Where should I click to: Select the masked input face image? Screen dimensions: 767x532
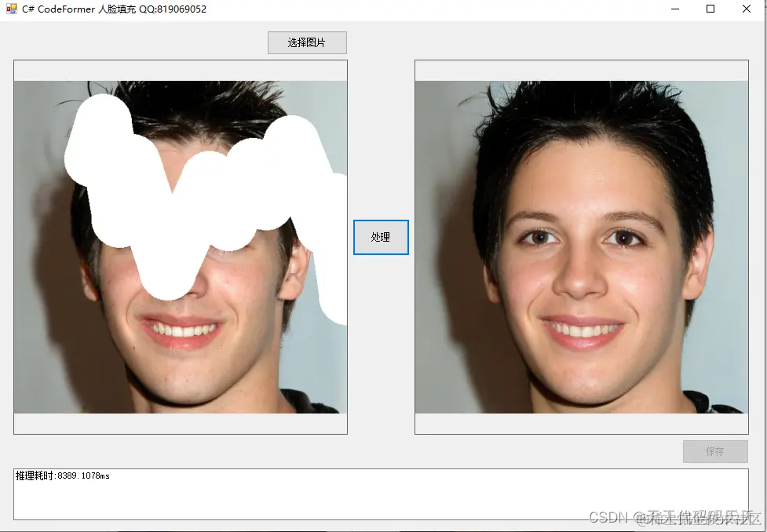pyautogui.click(x=181, y=247)
